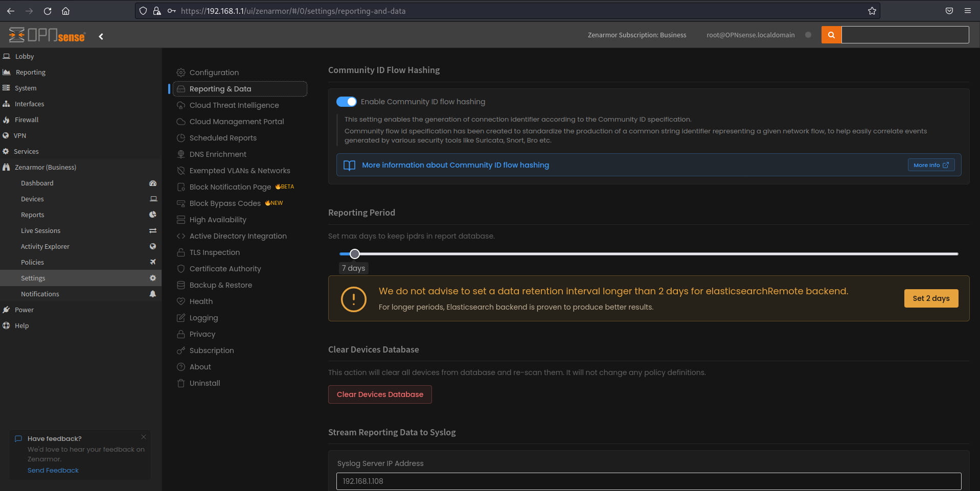Collapse the sidebar with the chevron arrow
Image resolution: width=980 pixels, height=491 pixels.
[x=101, y=36]
